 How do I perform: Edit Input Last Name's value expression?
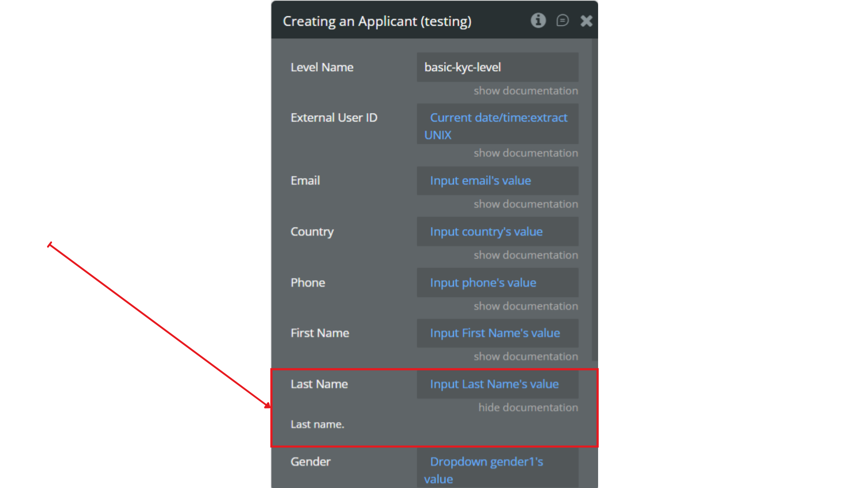point(494,385)
